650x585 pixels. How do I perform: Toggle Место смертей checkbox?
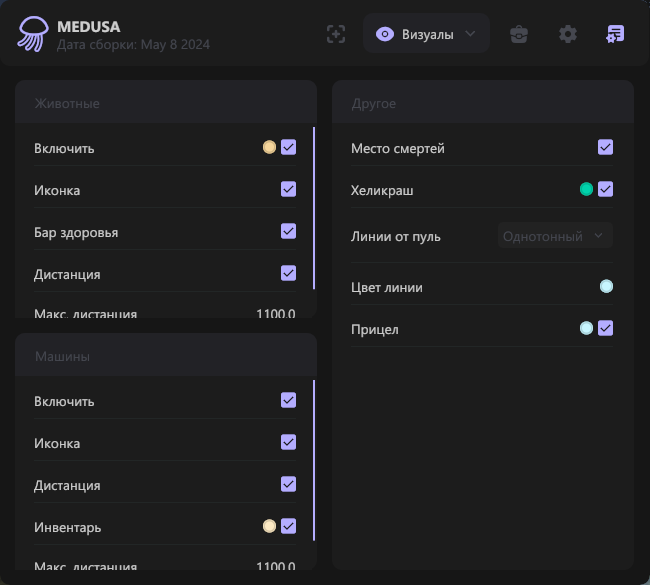(605, 148)
